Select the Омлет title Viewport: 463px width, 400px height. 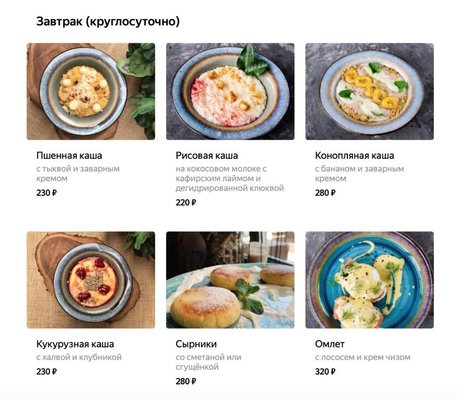click(x=330, y=344)
